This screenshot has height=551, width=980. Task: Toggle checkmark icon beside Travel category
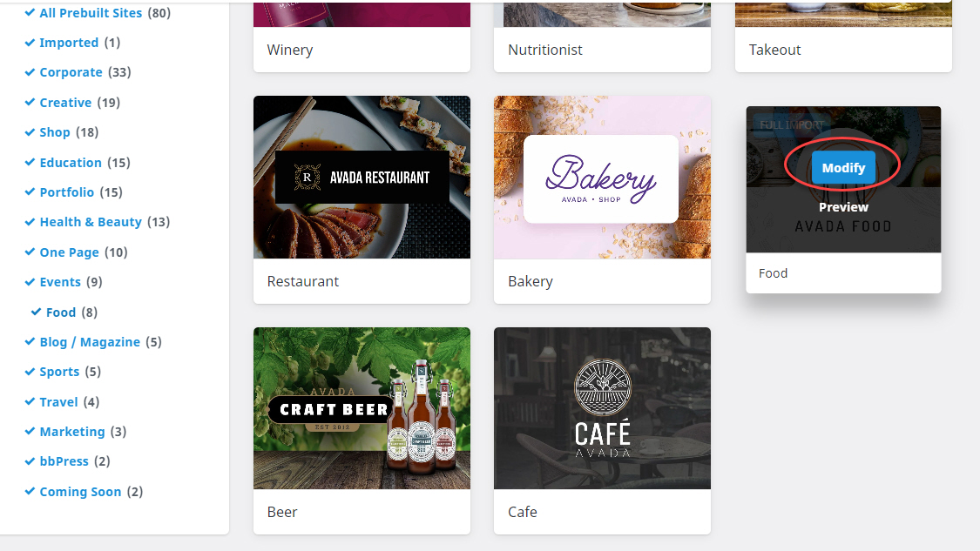point(30,401)
